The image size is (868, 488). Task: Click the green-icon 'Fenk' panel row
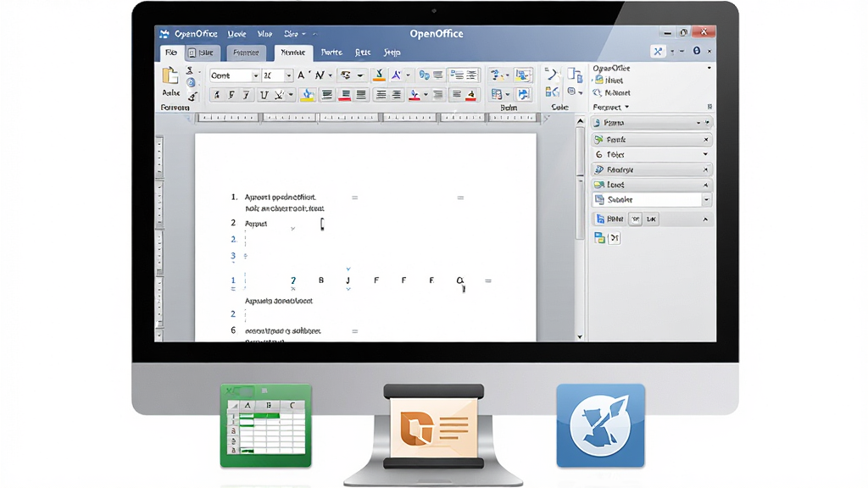click(x=651, y=140)
